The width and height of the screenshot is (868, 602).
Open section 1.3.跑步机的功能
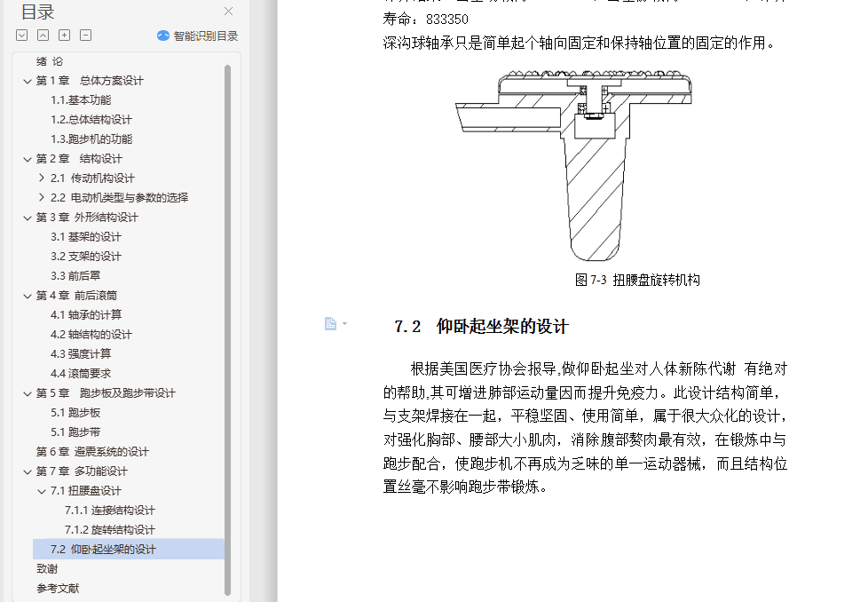coord(91,139)
